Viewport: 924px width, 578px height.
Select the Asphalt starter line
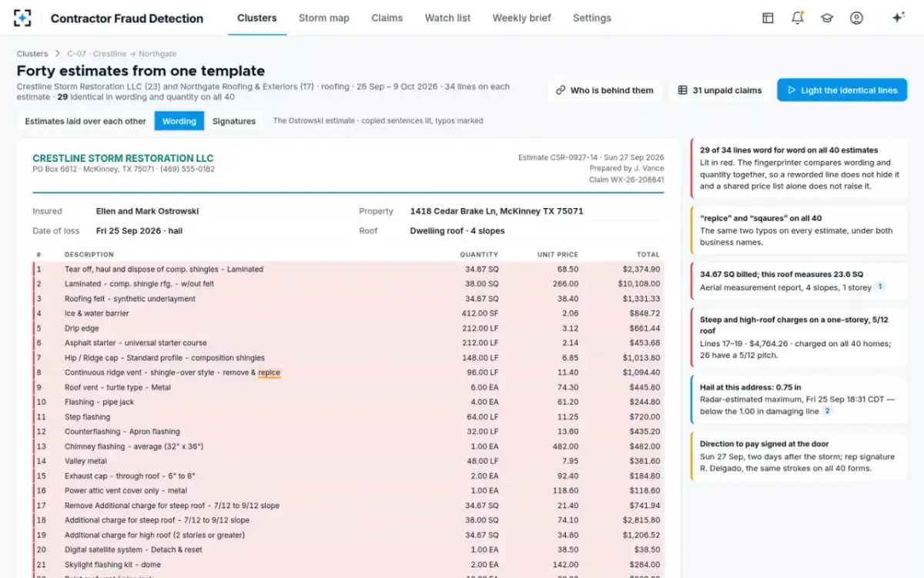coord(348,343)
